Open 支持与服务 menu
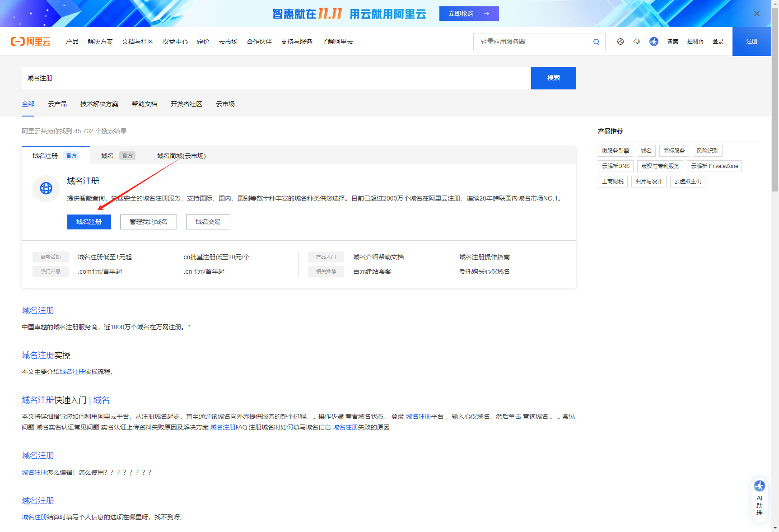779x532 pixels. pos(297,42)
